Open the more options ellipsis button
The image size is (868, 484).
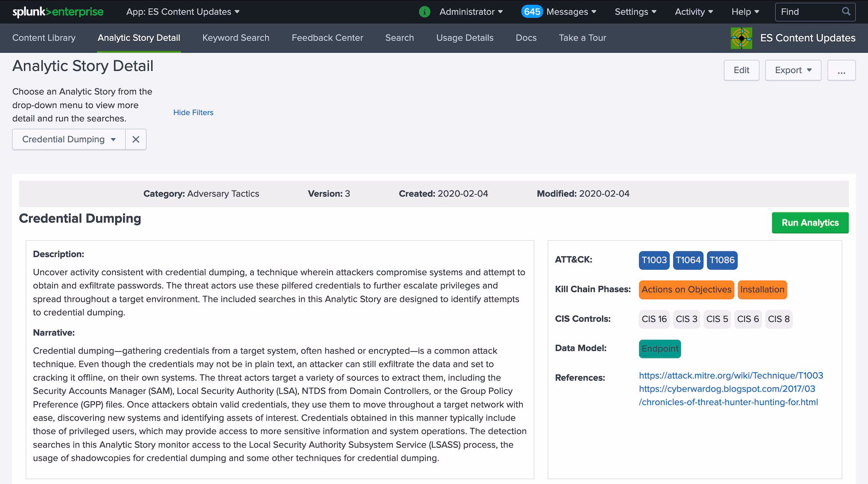[x=841, y=70]
